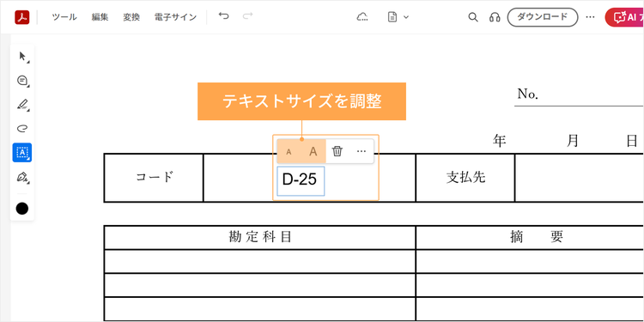Open the 電子サイン menu
Viewport: 644px width, 322px height.
[175, 17]
